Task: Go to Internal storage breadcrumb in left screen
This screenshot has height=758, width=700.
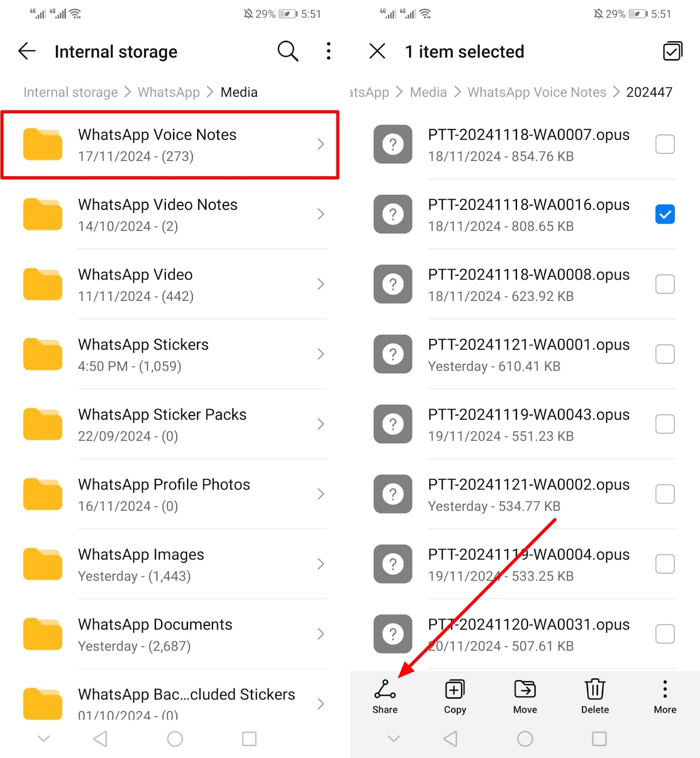Action: pyautogui.click(x=71, y=92)
